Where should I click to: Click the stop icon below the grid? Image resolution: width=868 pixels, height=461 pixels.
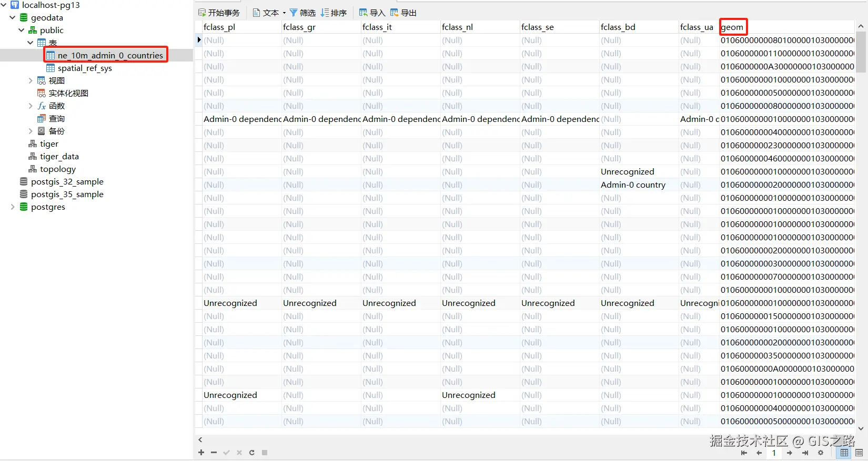click(265, 452)
